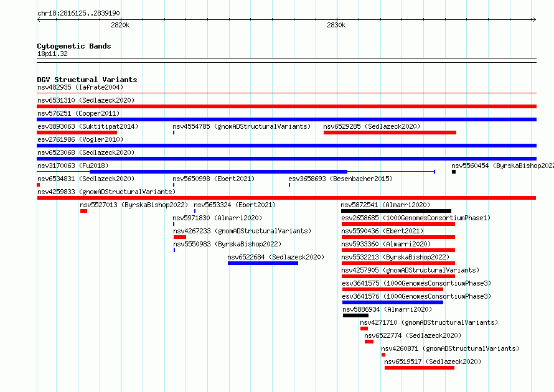Open the nsv6534831 (Sedlazeck2020) label

(86, 179)
